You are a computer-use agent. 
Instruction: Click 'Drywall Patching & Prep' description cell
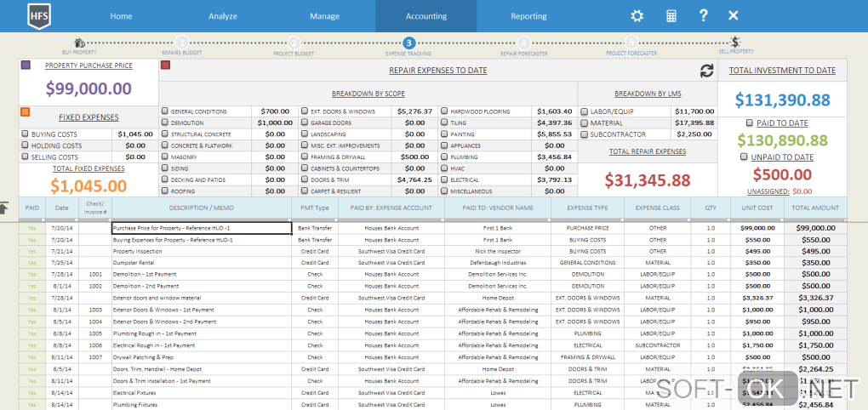202,357
